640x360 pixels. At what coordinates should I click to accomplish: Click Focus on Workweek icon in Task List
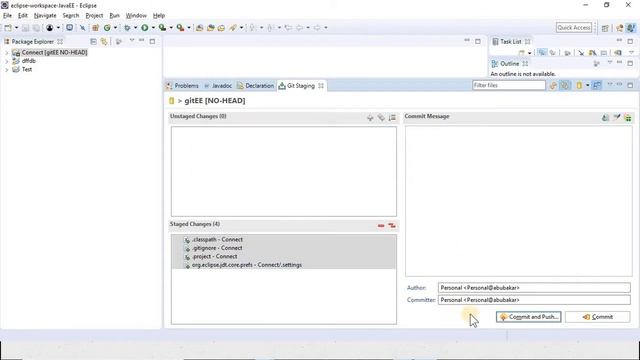click(x=567, y=53)
